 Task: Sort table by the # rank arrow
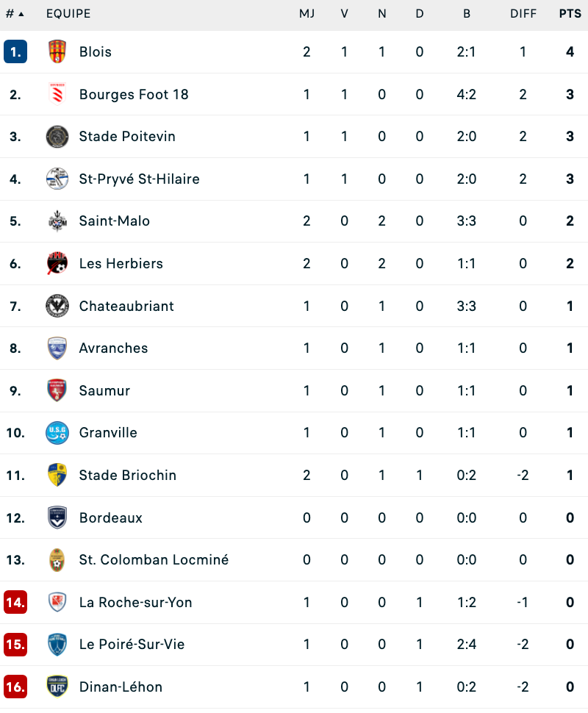(x=15, y=14)
